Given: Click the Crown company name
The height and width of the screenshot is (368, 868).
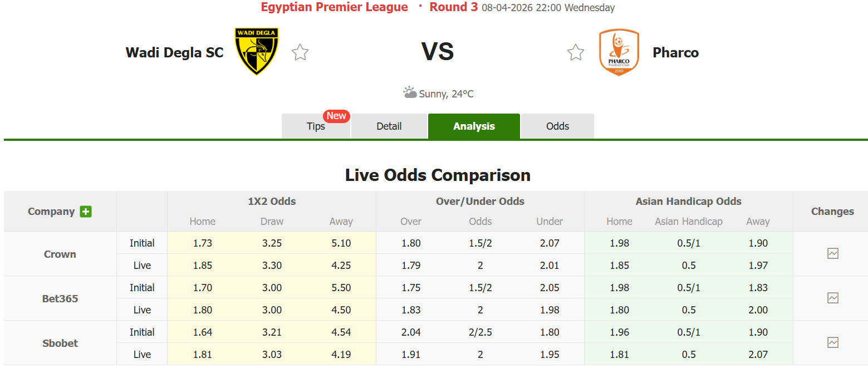Looking at the screenshot, I should point(60,254).
